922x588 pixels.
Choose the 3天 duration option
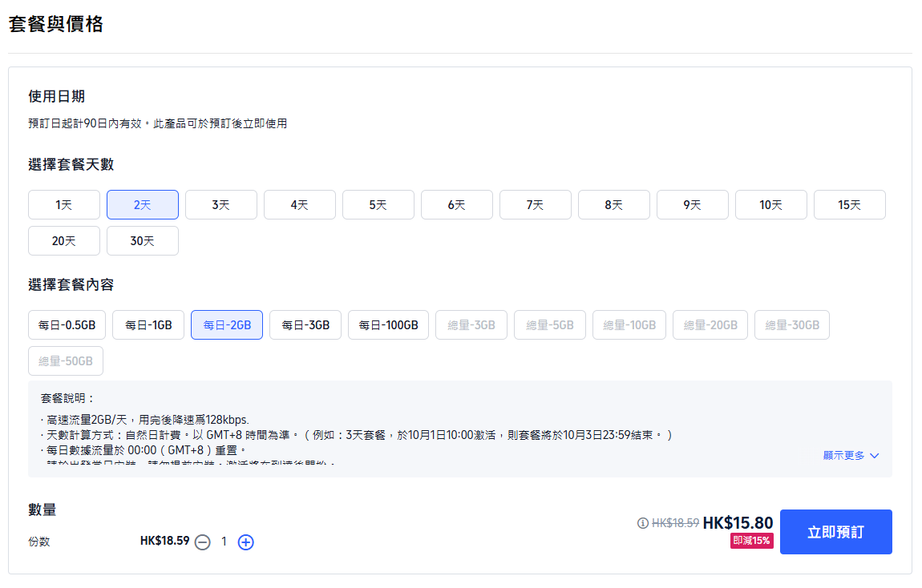(x=221, y=205)
